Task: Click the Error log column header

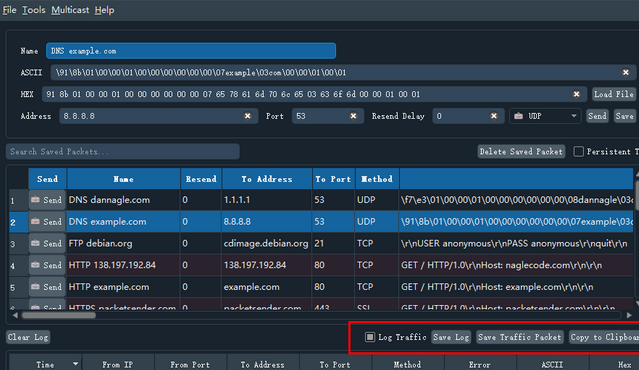Action: click(x=480, y=364)
